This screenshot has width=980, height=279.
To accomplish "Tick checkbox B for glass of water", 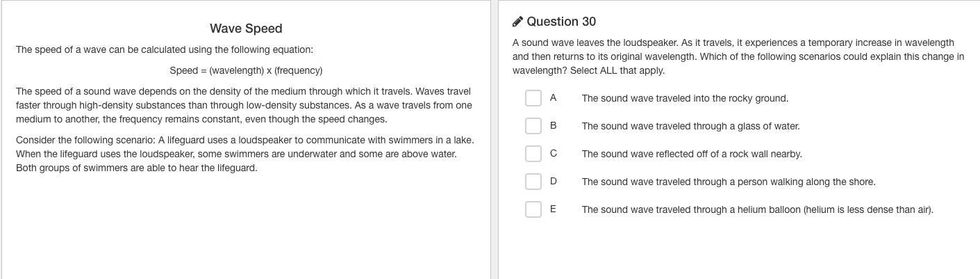I will coord(533,126).
